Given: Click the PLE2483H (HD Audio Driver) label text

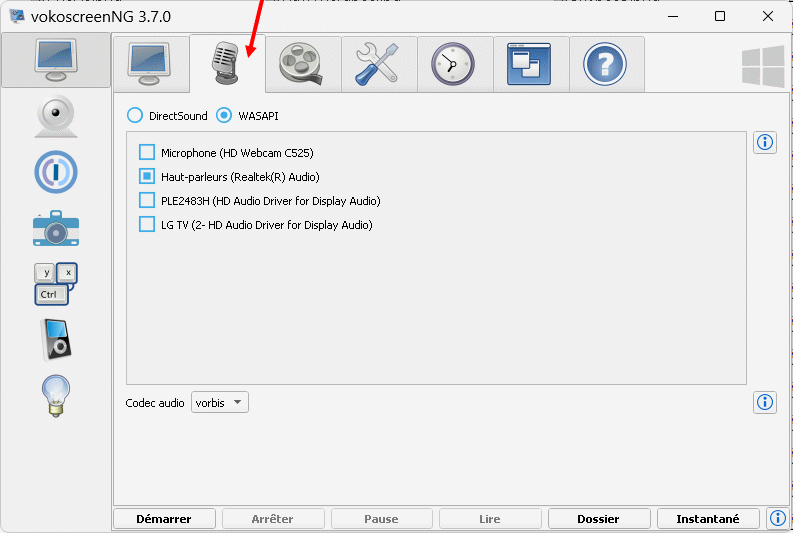Looking at the screenshot, I should coord(271,201).
